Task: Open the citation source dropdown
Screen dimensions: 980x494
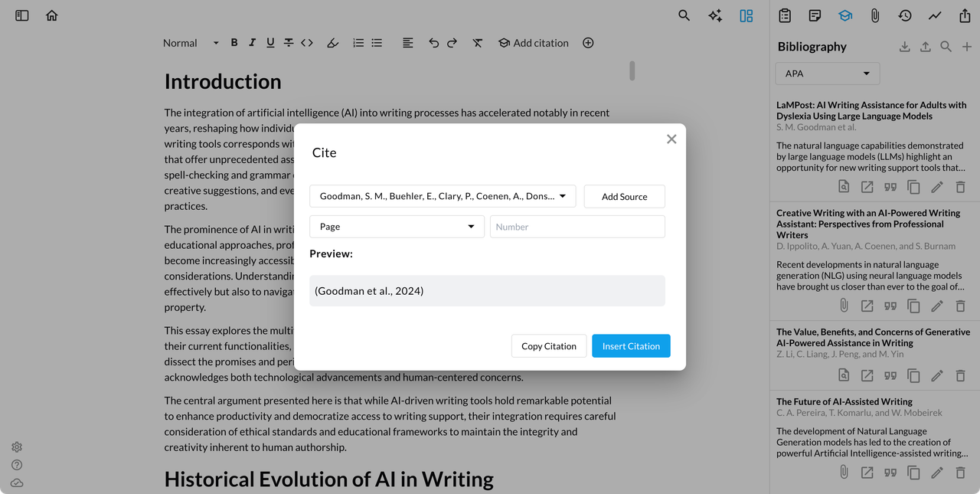Action: coord(443,196)
